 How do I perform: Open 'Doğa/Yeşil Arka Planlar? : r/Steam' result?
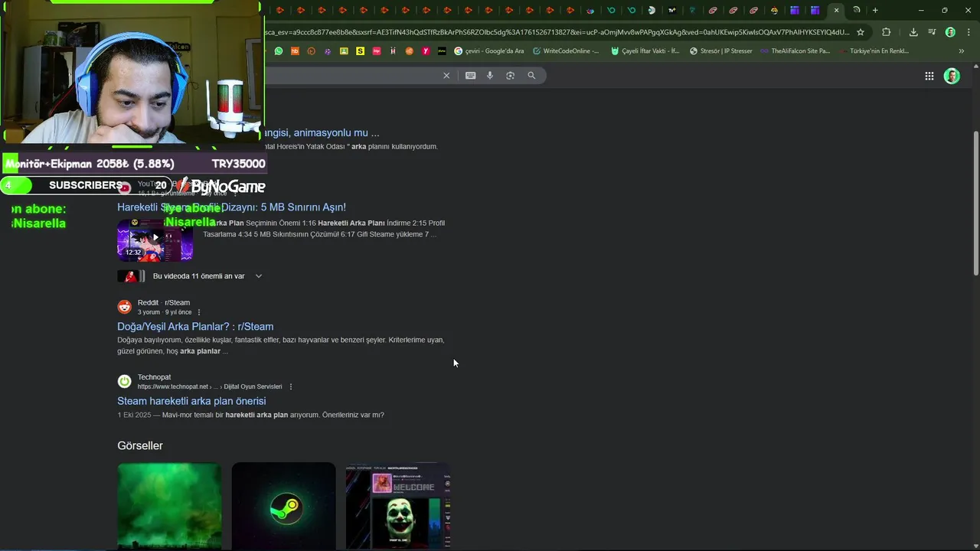point(195,327)
